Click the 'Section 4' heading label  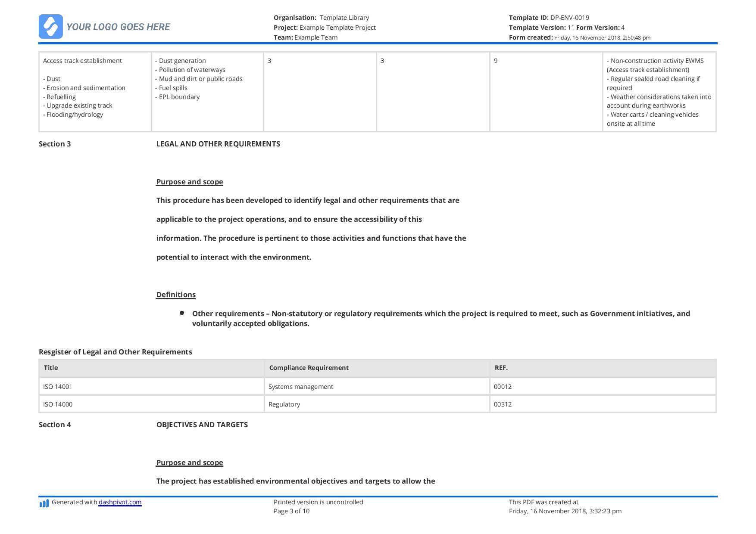pos(55,425)
